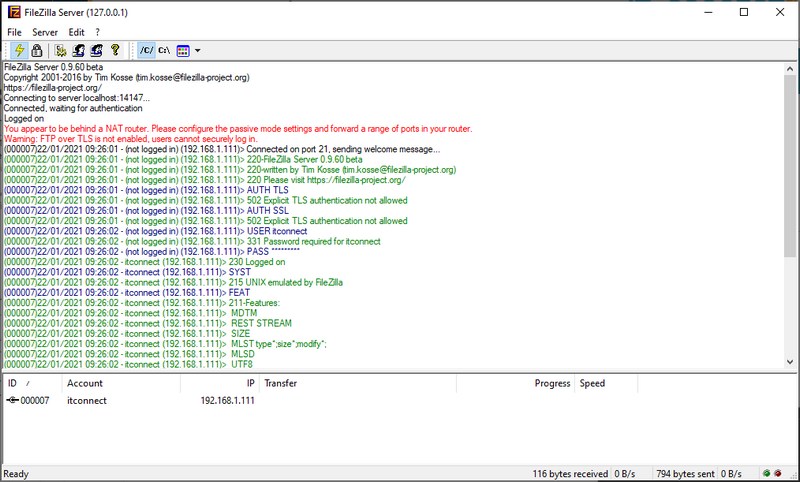Open the ? help menu
Screen dimensions: 800x482
tap(97, 32)
